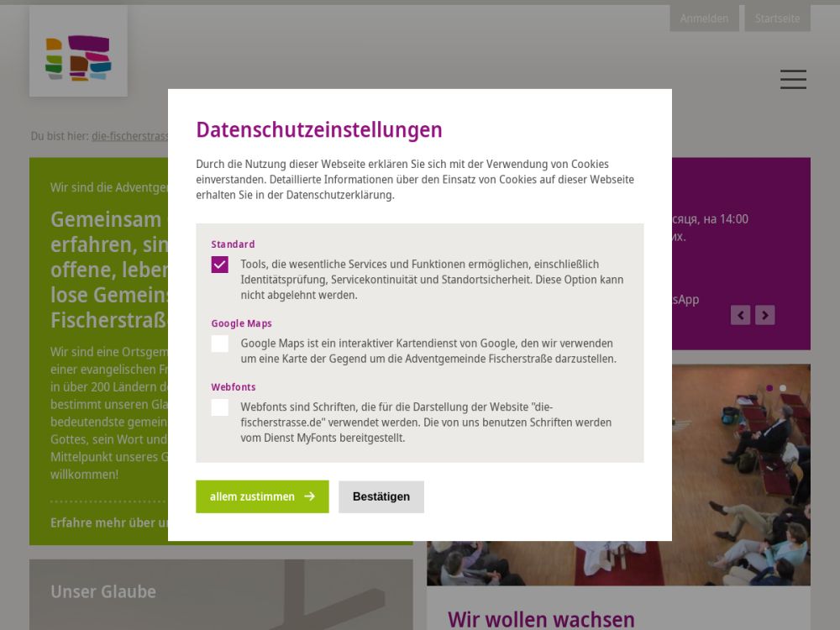This screenshot has height=630, width=840.
Task: Click the Webfonts option label
Action: [x=234, y=387]
